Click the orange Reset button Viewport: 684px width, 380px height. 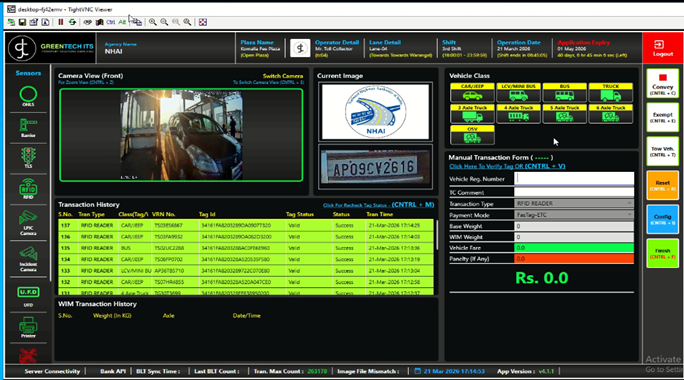point(663,185)
